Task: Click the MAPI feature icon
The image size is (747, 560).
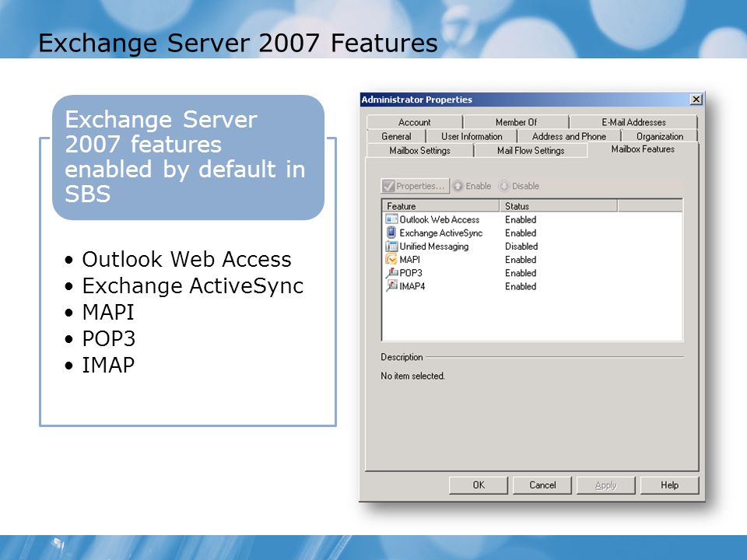Action: [391, 260]
